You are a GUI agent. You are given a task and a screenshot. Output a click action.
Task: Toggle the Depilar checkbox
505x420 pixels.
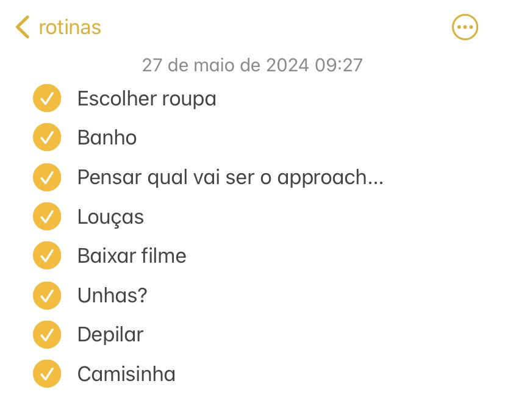47,335
